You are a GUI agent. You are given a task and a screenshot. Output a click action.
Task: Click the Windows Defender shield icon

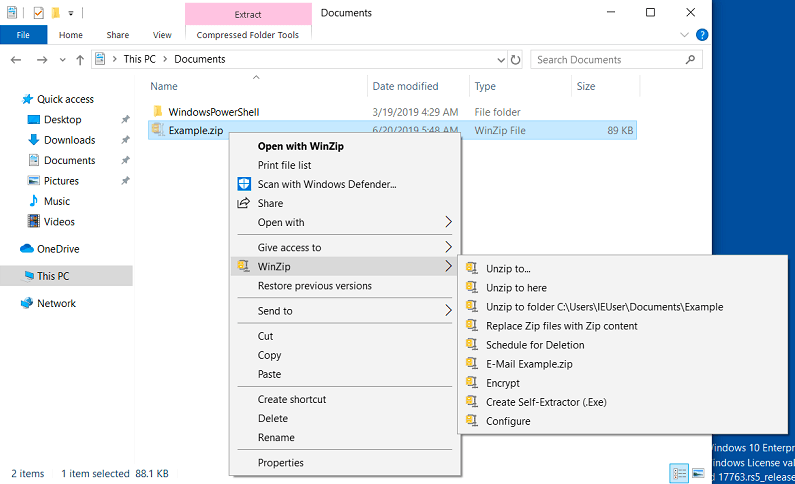coord(243,184)
